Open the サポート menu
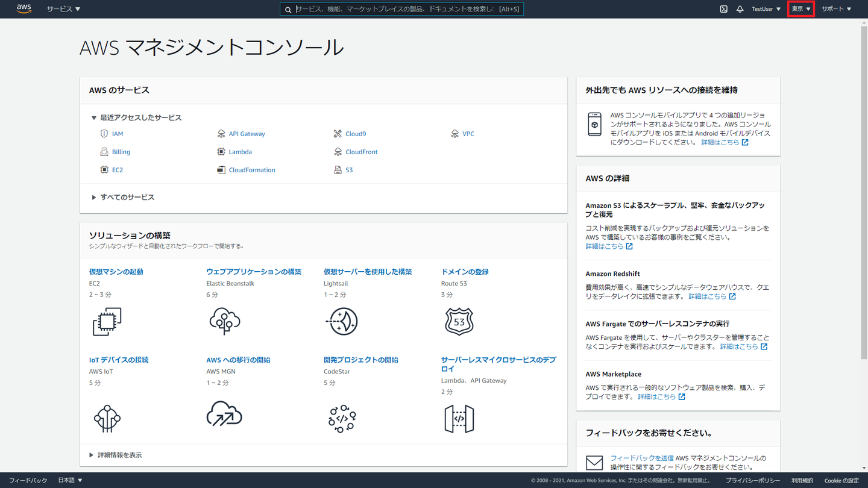868x488 pixels. [x=836, y=9]
